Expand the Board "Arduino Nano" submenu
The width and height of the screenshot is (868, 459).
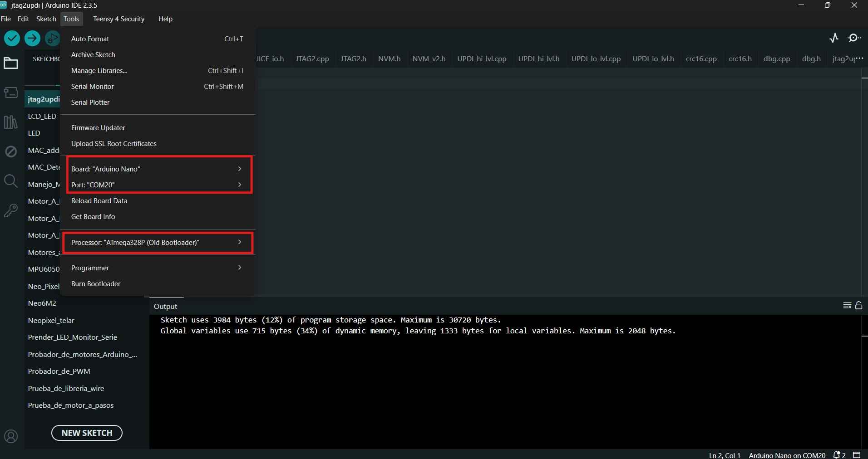pyautogui.click(x=157, y=169)
